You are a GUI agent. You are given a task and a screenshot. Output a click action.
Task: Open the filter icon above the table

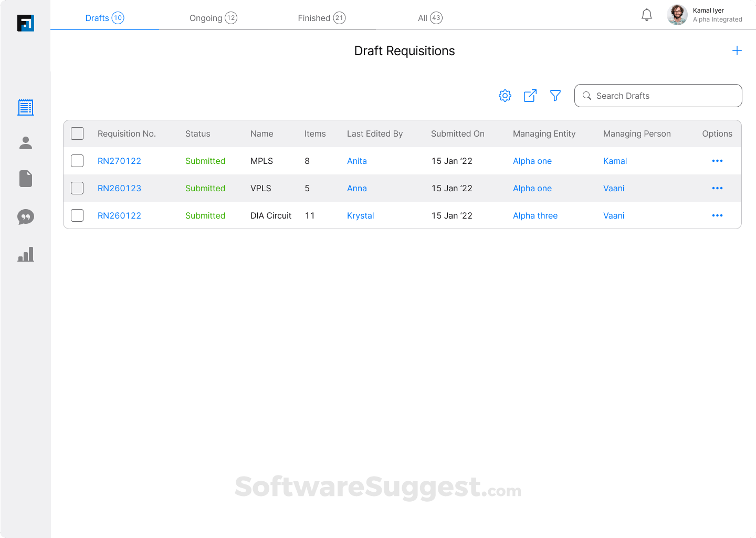coord(555,95)
